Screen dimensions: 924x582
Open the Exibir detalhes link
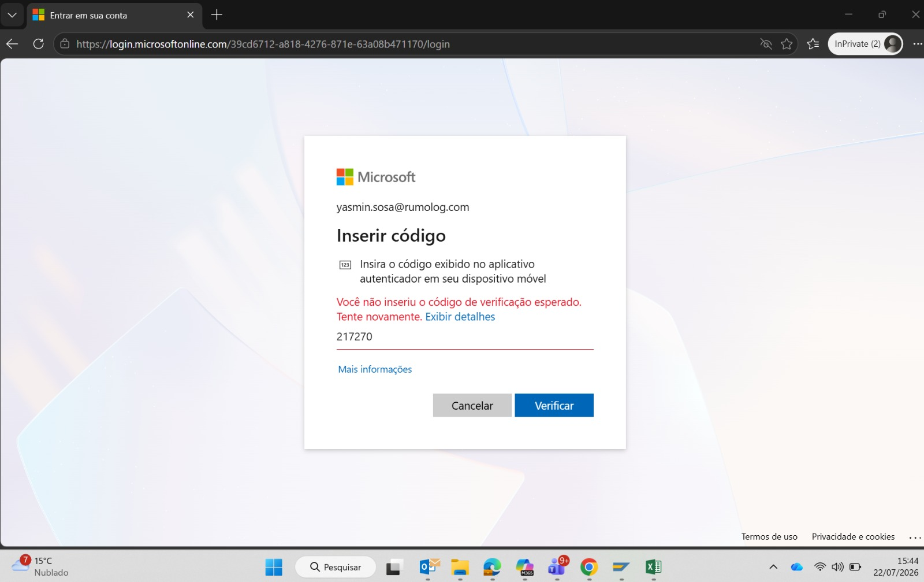(460, 317)
